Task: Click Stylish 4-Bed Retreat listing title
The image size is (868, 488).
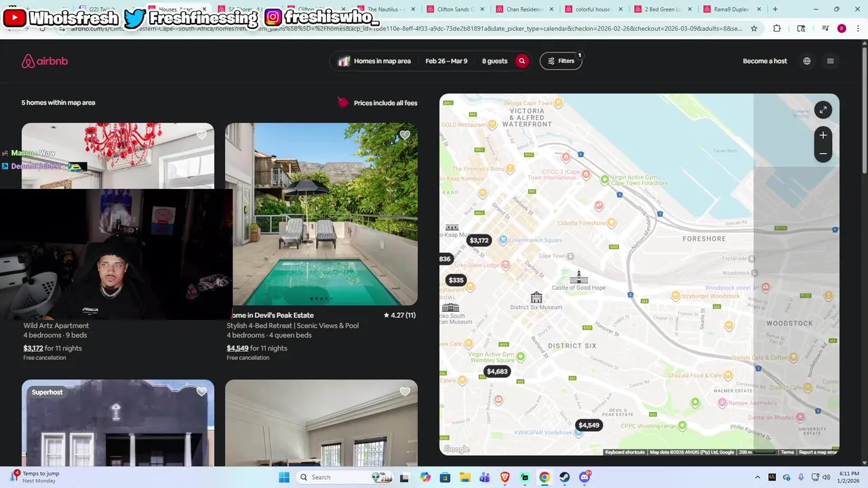Action: coord(293,325)
